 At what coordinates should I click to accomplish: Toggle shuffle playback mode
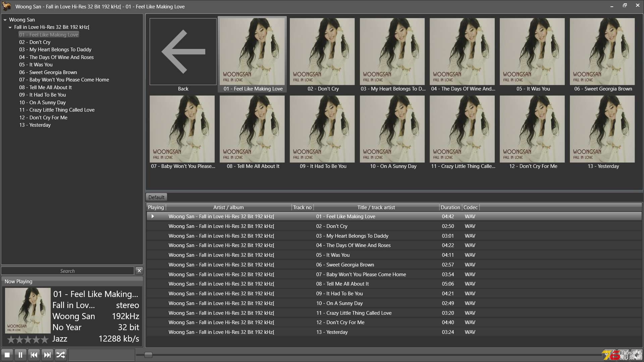click(61, 355)
